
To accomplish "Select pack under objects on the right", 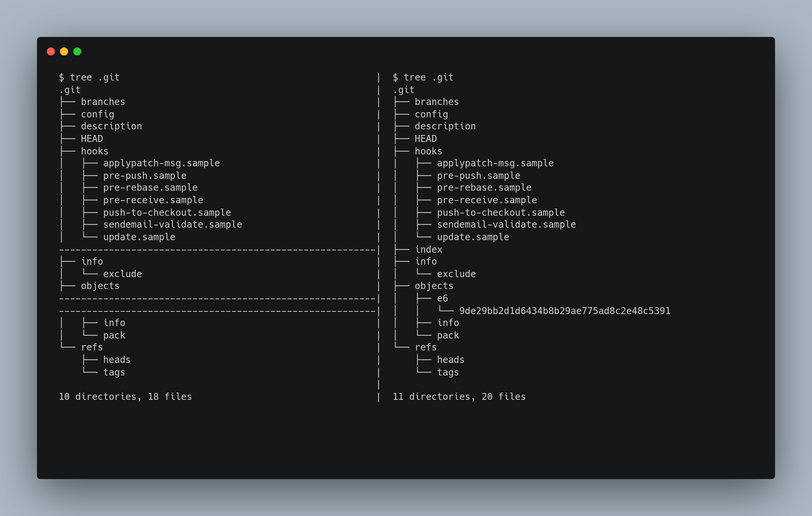I will (x=448, y=335).
